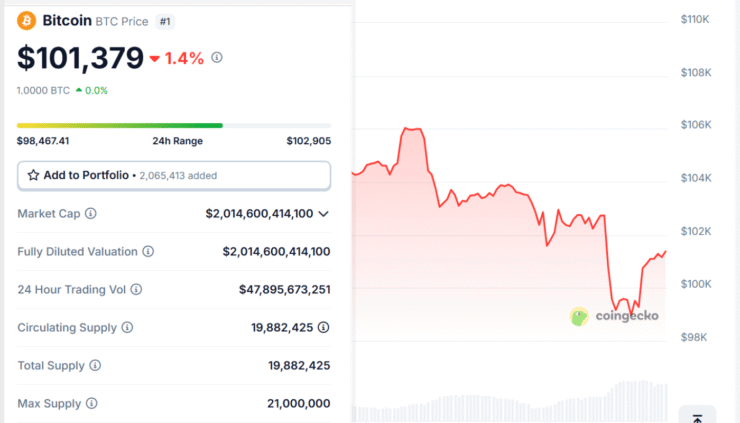Click the $101,379 price value

tap(80, 58)
